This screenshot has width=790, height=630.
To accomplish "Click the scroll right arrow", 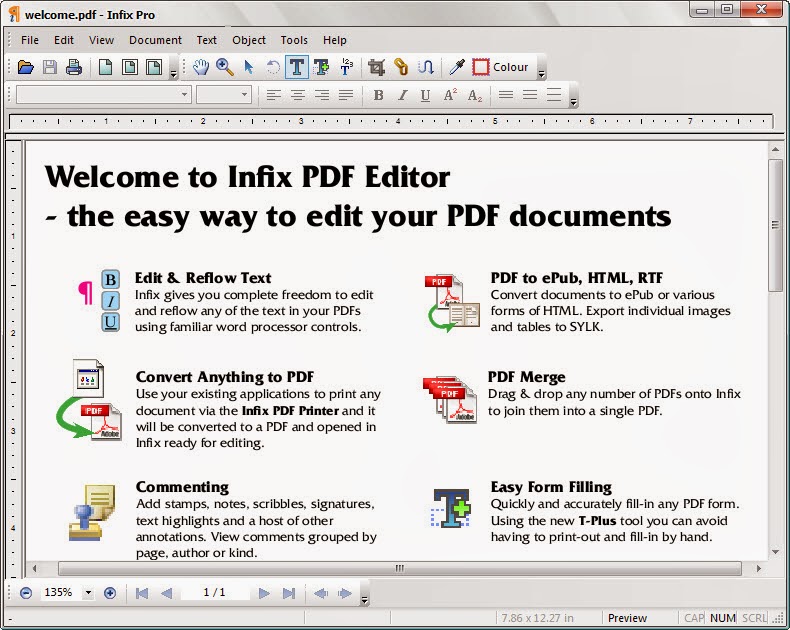I will [x=759, y=569].
